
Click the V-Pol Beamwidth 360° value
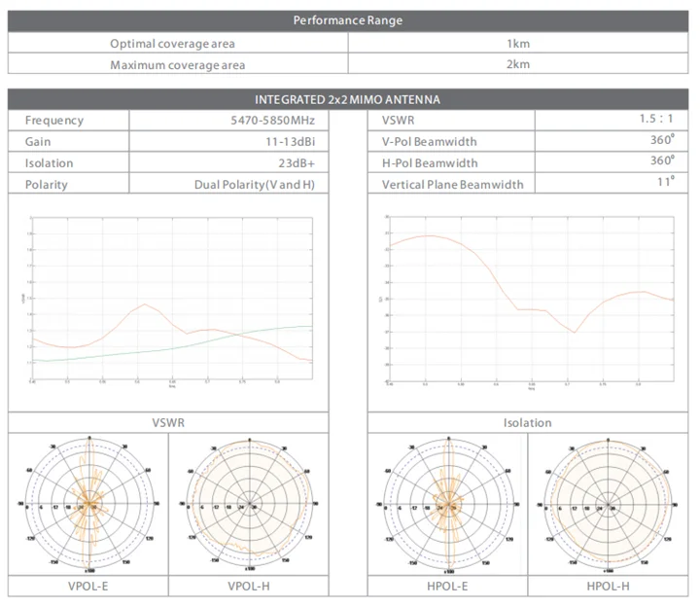pyautogui.click(x=662, y=140)
